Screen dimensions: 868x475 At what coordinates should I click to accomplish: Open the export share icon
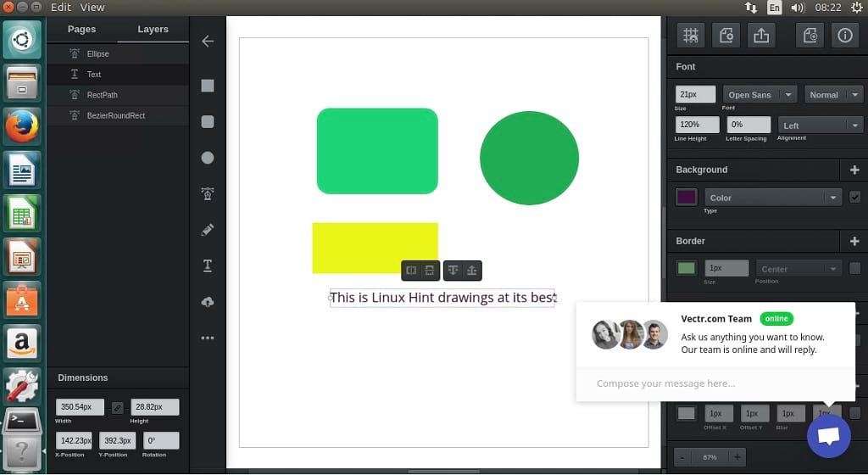(761, 35)
